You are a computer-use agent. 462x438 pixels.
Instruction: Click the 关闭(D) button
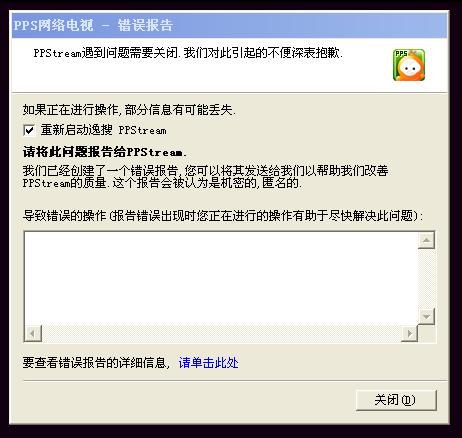396,400
